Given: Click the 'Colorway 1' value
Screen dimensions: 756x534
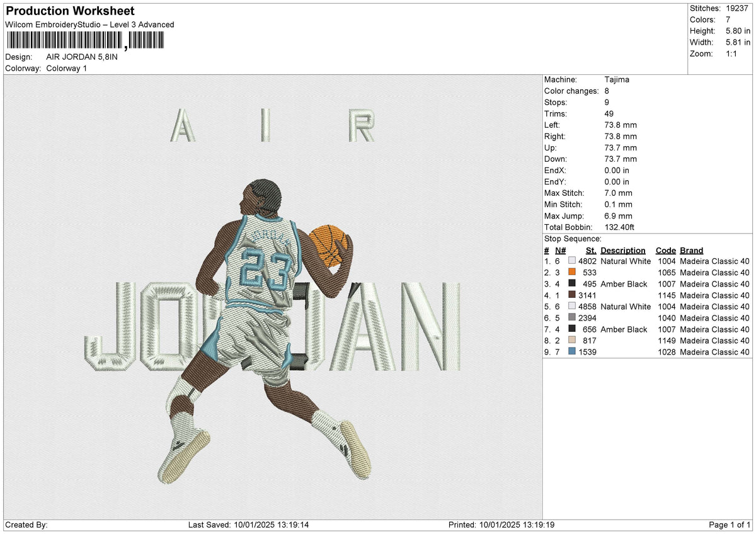Looking at the screenshot, I should pyautogui.click(x=67, y=68).
